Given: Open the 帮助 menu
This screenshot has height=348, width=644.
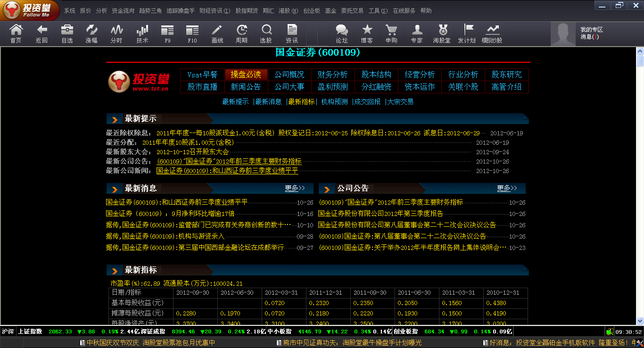Looking at the screenshot, I should pyautogui.click(x=426, y=11).
